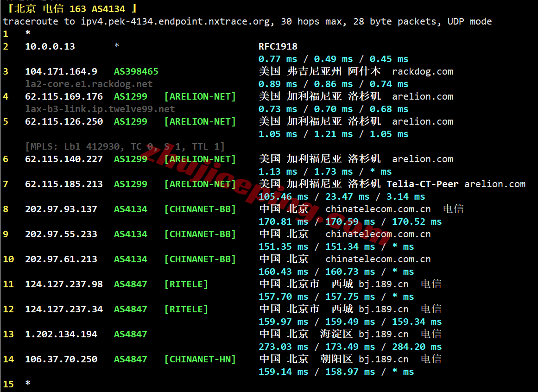Click latency value 151.35 ms
The width and height of the screenshot is (538, 392).
pos(284,247)
